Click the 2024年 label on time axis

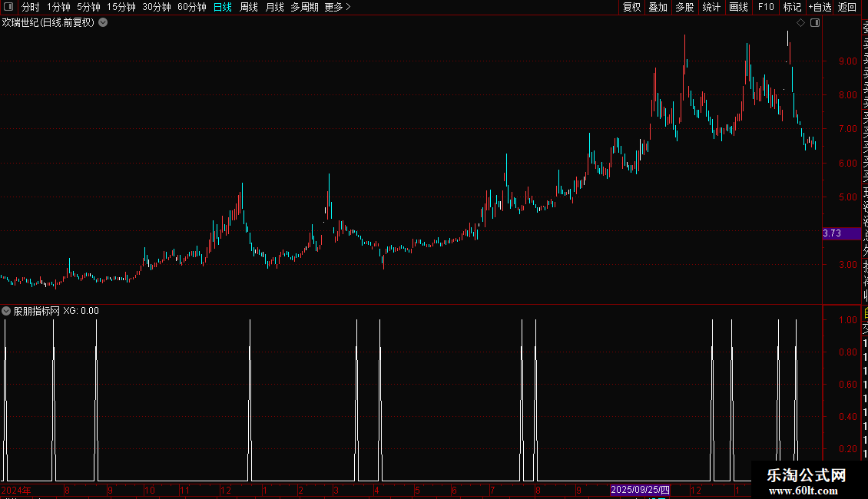(16, 490)
